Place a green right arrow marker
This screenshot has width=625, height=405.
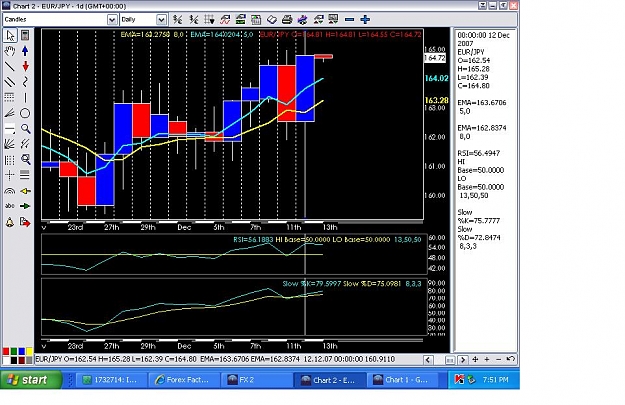pos(25,206)
